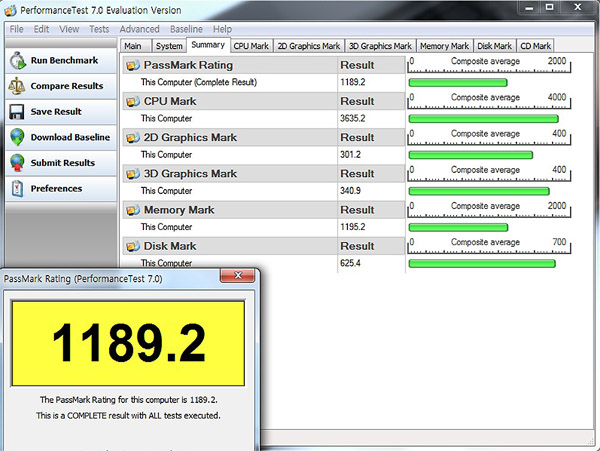This screenshot has height=451, width=600.
Task: Switch to the System tab
Action: (x=169, y=46)
